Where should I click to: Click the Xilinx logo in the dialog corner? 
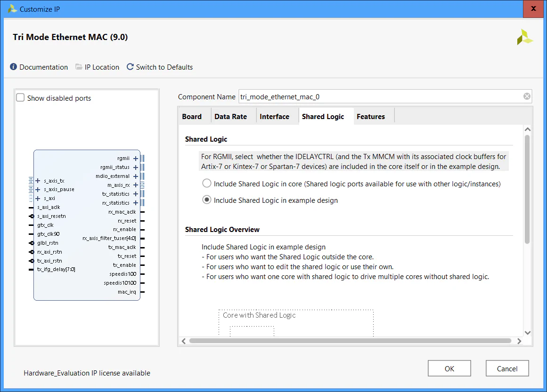[x=525, y=37]
